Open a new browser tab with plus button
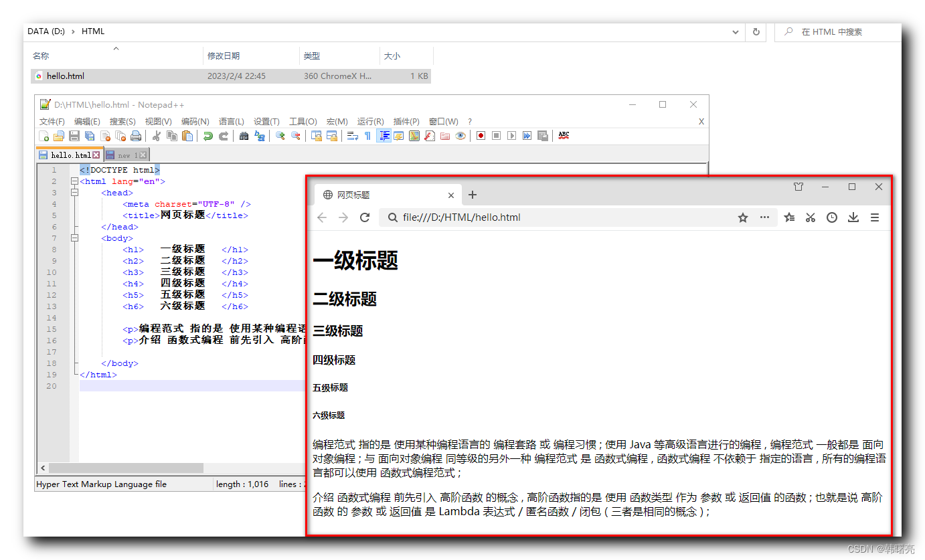Screen dimensions: 925x560 473,195
